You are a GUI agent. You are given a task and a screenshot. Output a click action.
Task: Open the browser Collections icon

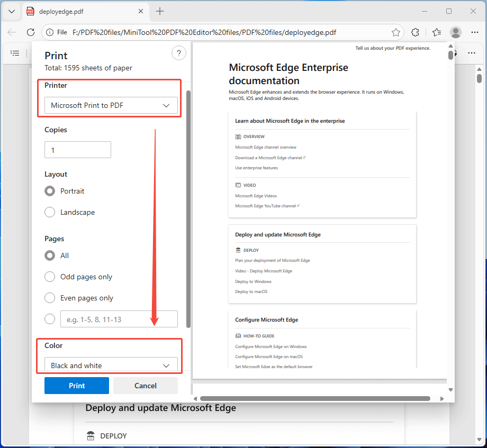(436, 32)
